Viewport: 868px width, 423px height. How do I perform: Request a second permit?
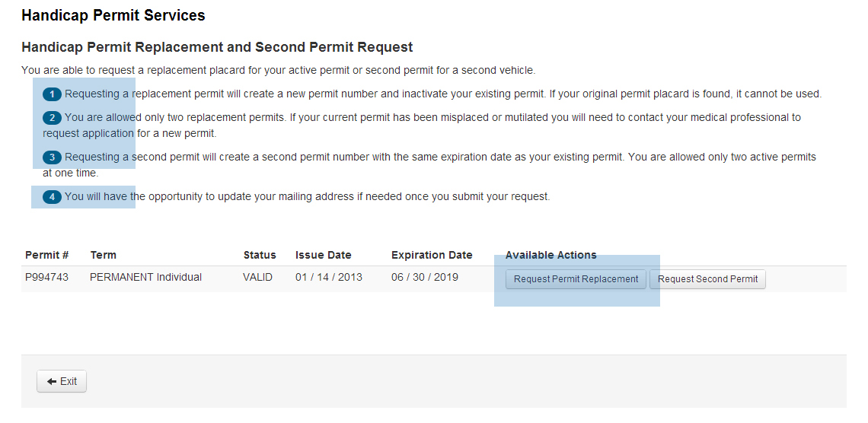(707, 279)
